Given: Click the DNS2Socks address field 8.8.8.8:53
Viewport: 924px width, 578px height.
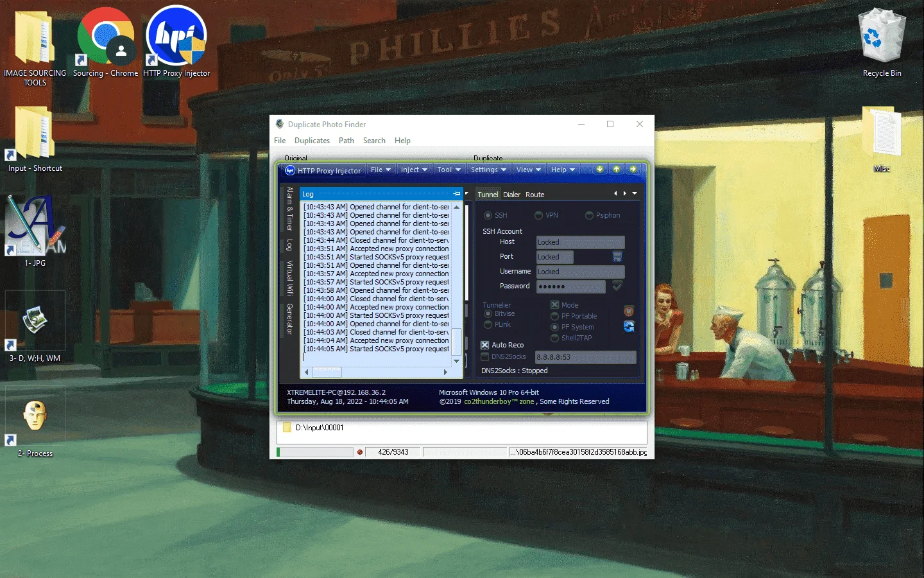Looking at the screenshot, I should [x=586, y=357].
